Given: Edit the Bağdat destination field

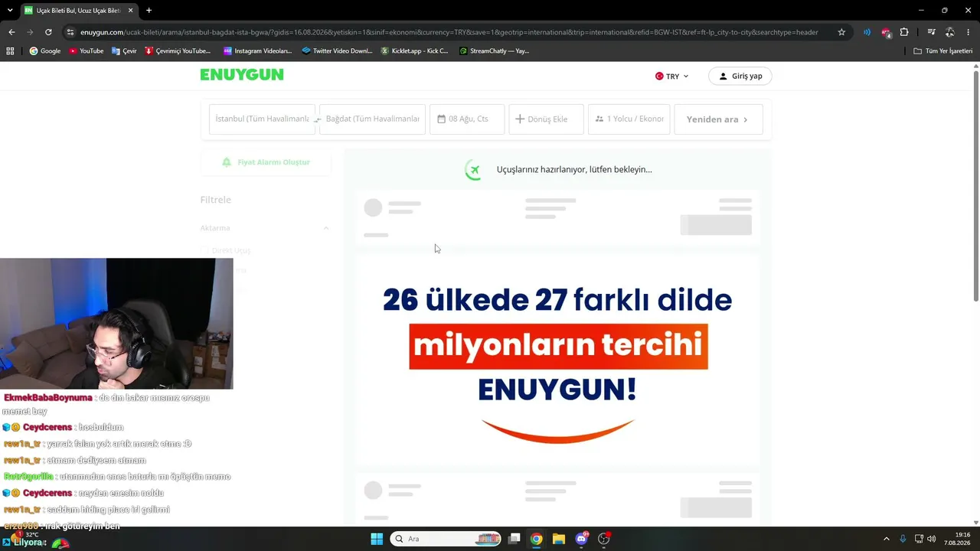Looking at the screenshot, I should tap(372, 119).
